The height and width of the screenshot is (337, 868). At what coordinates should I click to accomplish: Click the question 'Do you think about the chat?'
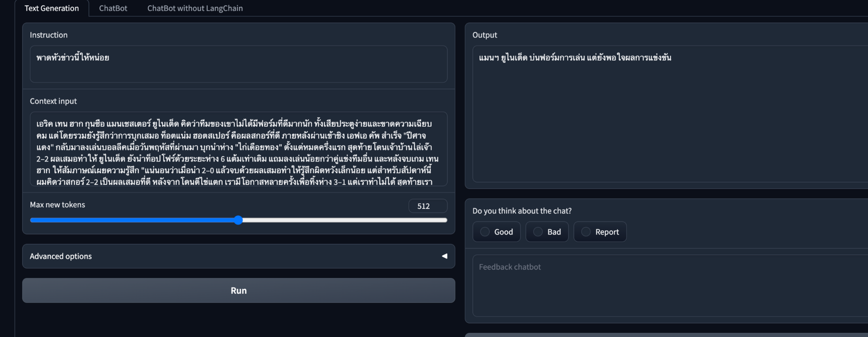click(521, 211)
